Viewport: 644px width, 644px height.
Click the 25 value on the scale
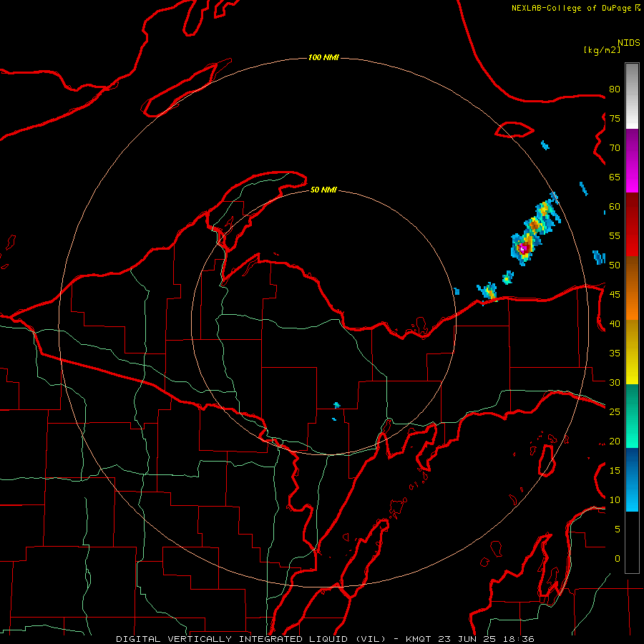(615, 412)
